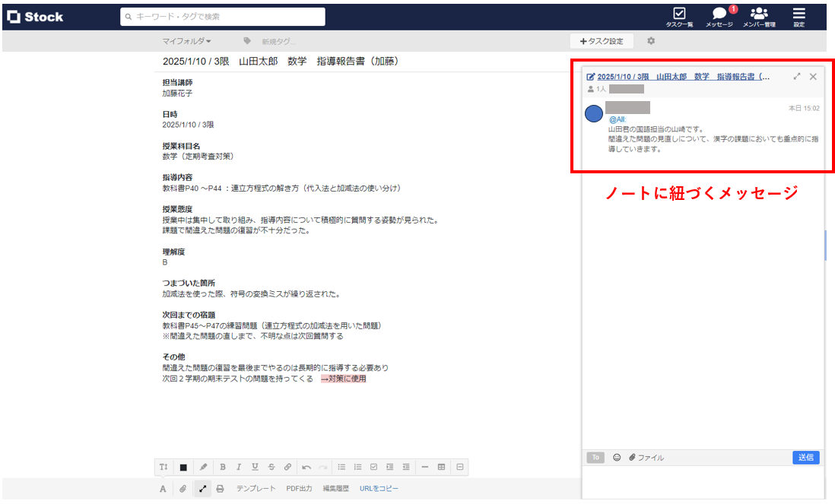Insert a hyperlink with the link icon
Viewport: 835px width, 504px height.
(287, 467)
